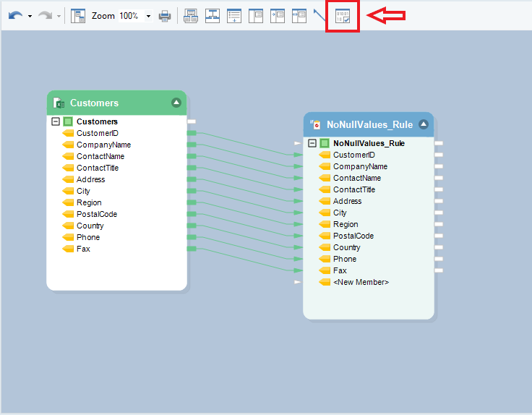The height and width of the screenshot is (415, 532).
Task: Click the Print icon in toolbar
Action: (x=166, y=16)
